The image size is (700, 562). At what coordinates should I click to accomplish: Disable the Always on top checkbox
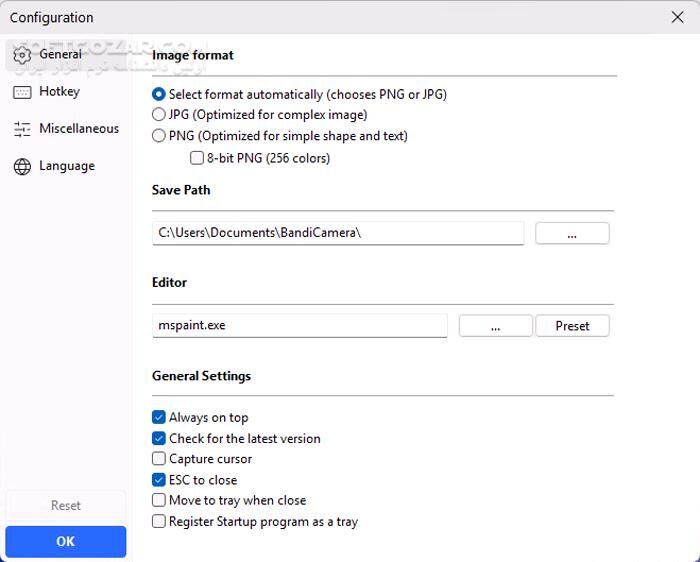[159, 418]
